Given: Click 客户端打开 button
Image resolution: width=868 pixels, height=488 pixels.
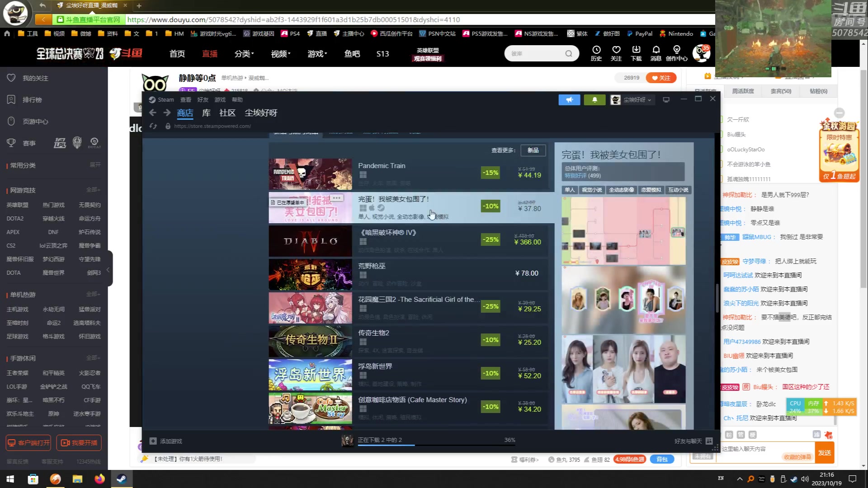Looking at the screenshot, I should [28, 443].
